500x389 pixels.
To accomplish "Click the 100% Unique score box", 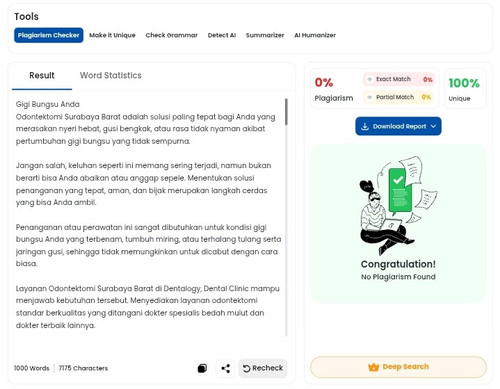I will (465, 88).
